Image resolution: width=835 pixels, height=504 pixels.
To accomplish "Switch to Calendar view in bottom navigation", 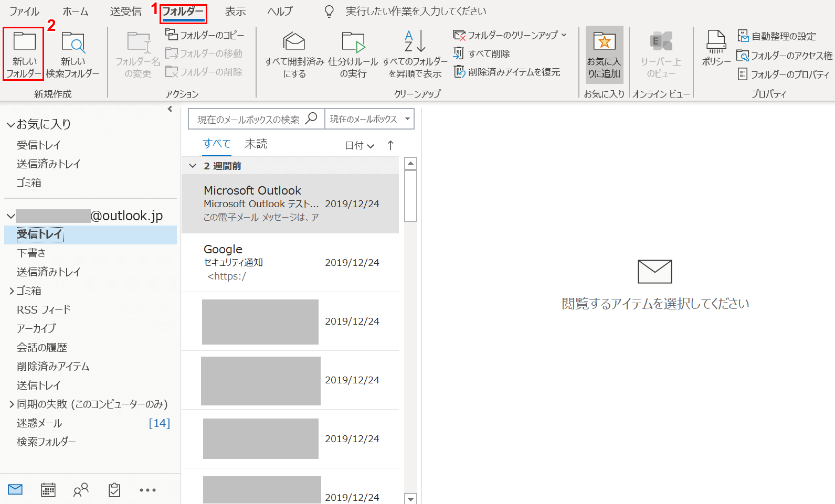I will (x=48, y=490).
